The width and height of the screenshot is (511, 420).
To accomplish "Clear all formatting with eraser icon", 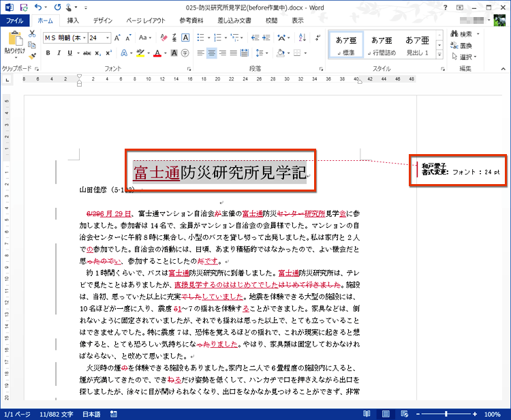I will click(x=164, y=37).
